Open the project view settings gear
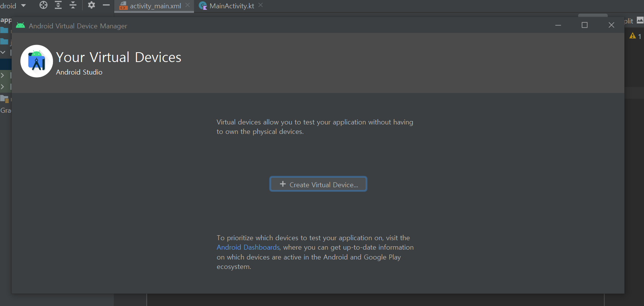Image resolution: width=644 pixels, height=306 pixels. pyautogui.click(x=92, y=5)
